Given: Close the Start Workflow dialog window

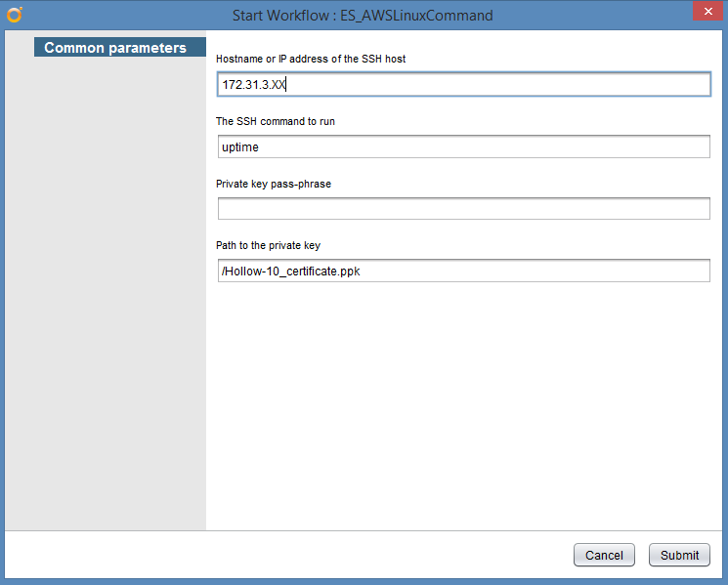Looking at the screenshot, I should 706,13.
